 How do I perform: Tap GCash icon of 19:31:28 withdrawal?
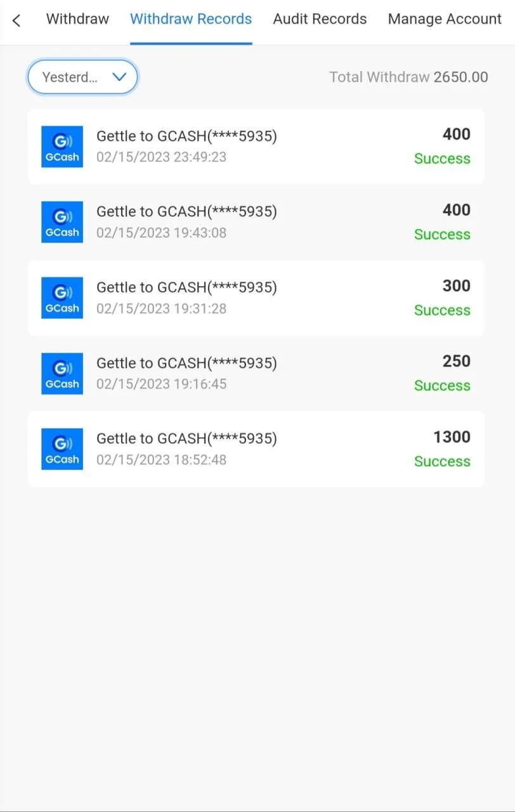pos(62,298)
